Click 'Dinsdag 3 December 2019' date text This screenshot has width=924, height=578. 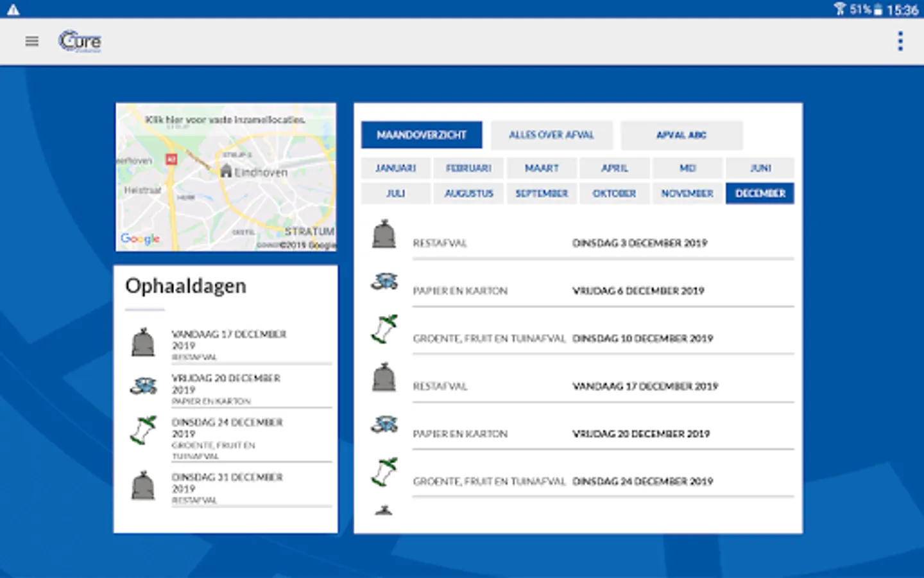pos(640,243)
